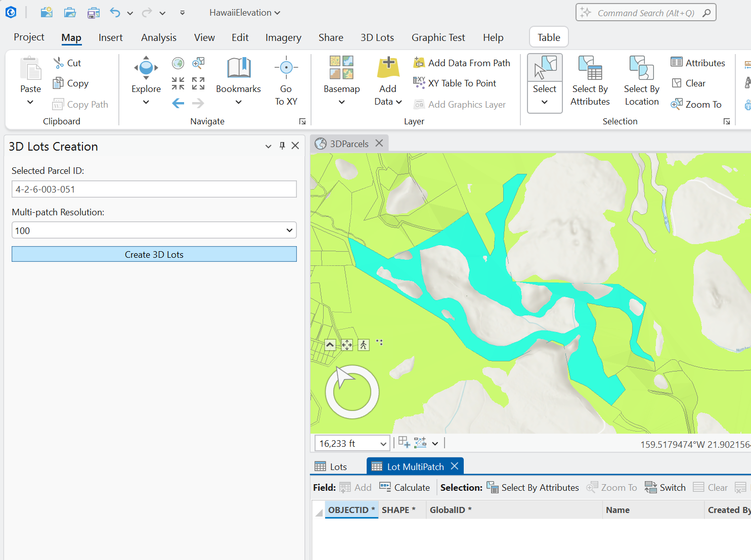The height and width of the screenshot is (560, 751).
Task: Save project using the quick access icon
Action: pyautogui.click(x=93, y=13)
